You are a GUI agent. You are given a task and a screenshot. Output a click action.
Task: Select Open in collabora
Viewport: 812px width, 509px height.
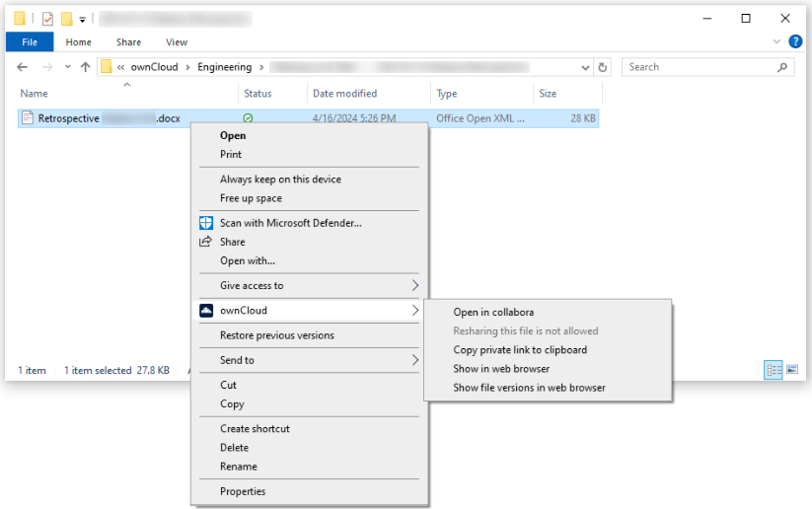493,313
